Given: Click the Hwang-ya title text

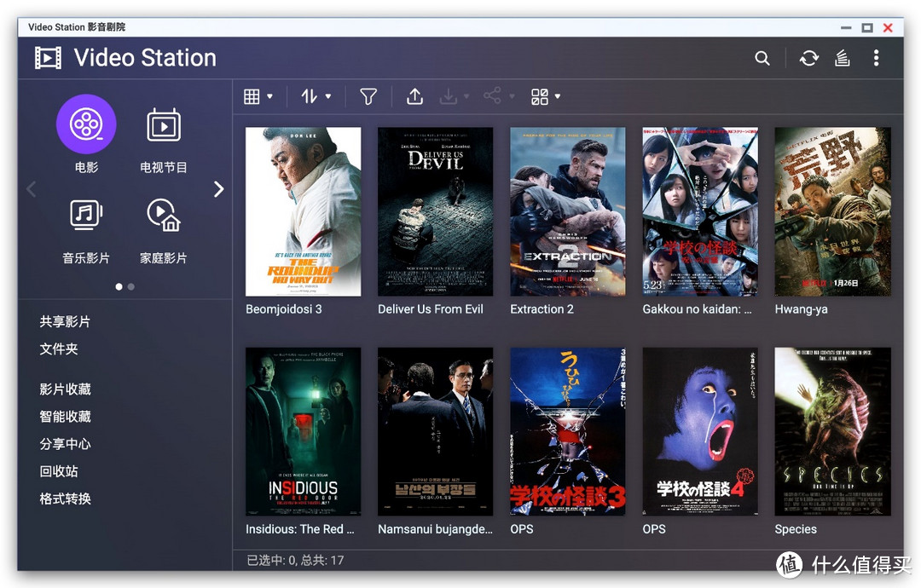Looking at the screenshot, I should 801,310.
